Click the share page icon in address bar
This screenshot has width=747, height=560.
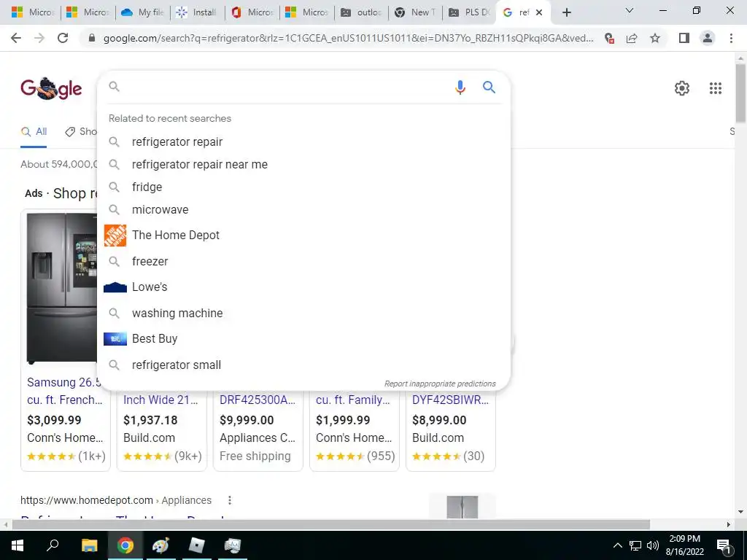click(x=632, y=38)
